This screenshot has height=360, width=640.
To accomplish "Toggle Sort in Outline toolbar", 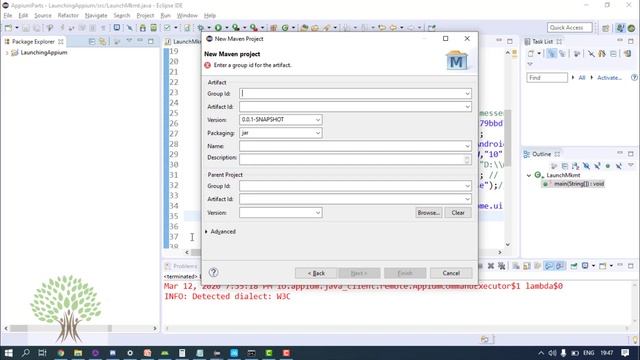I will [576, 166].
